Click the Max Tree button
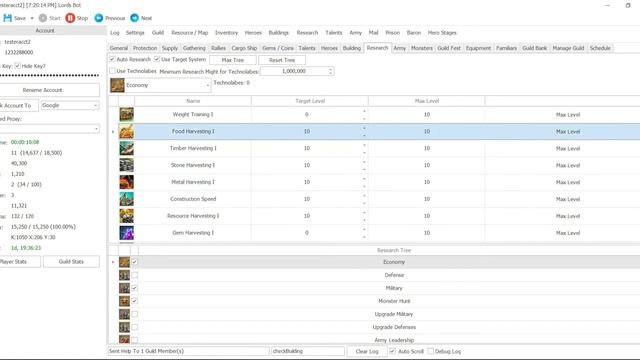The width and height of the screenshot is (640, 360). [x=233, y=60]
